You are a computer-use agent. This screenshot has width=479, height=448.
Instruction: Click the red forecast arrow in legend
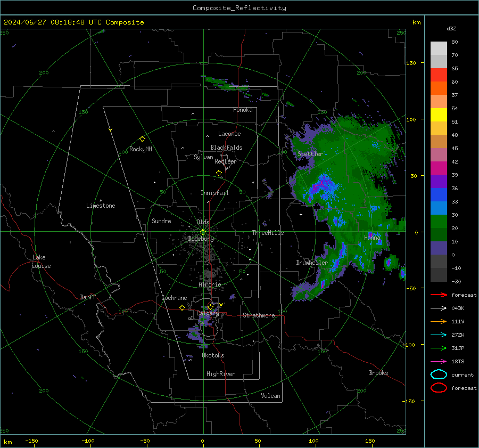point(439,295)
